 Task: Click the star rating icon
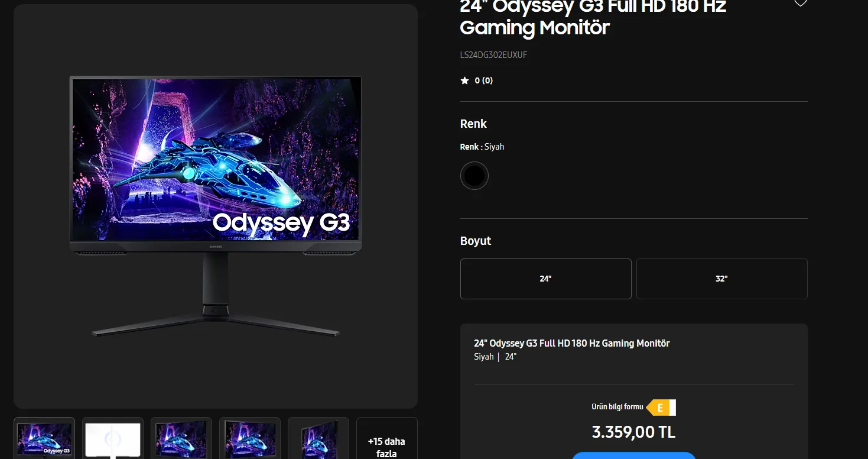tap(464, 80)
